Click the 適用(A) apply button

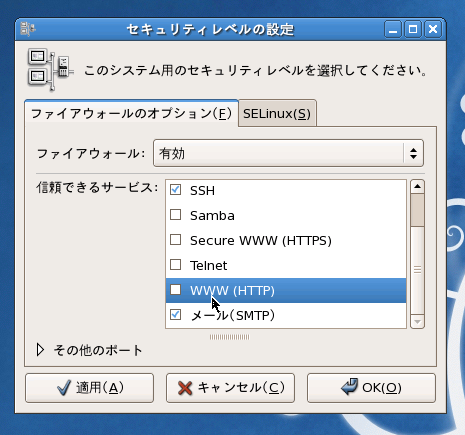[89, 388]
